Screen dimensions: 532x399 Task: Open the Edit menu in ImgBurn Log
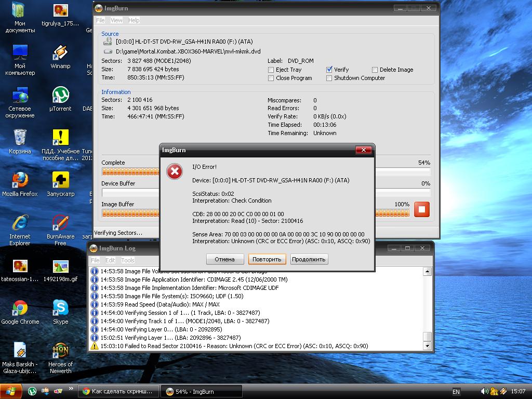110,260
